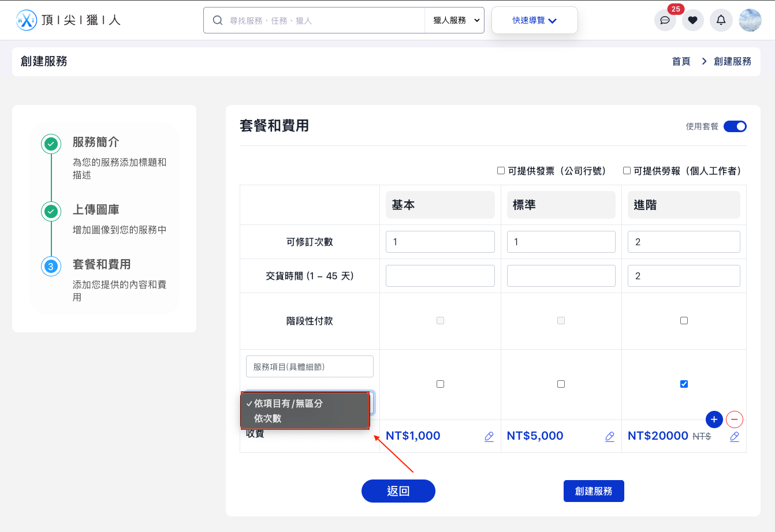
Task: Click the 創建服務 submit button
Action: pos(593,491)
